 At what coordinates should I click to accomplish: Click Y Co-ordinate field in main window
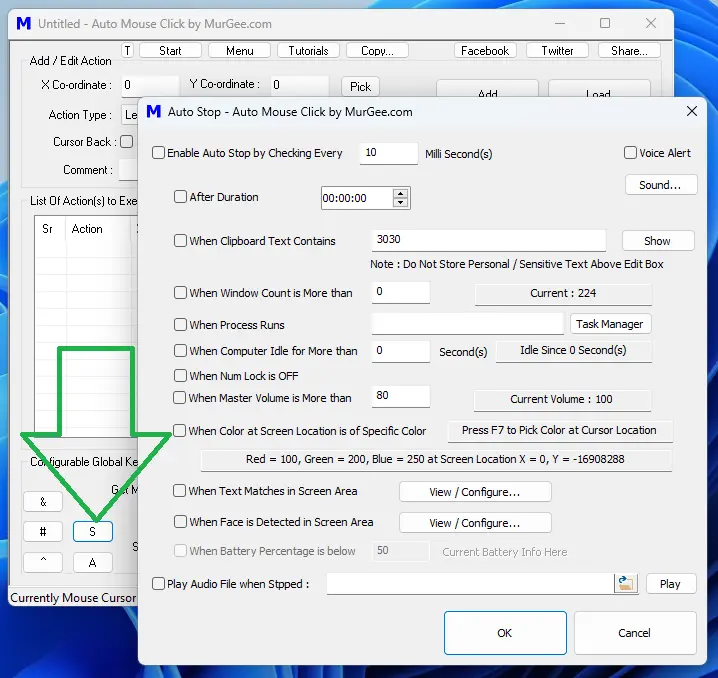click(x=299, y=86)
